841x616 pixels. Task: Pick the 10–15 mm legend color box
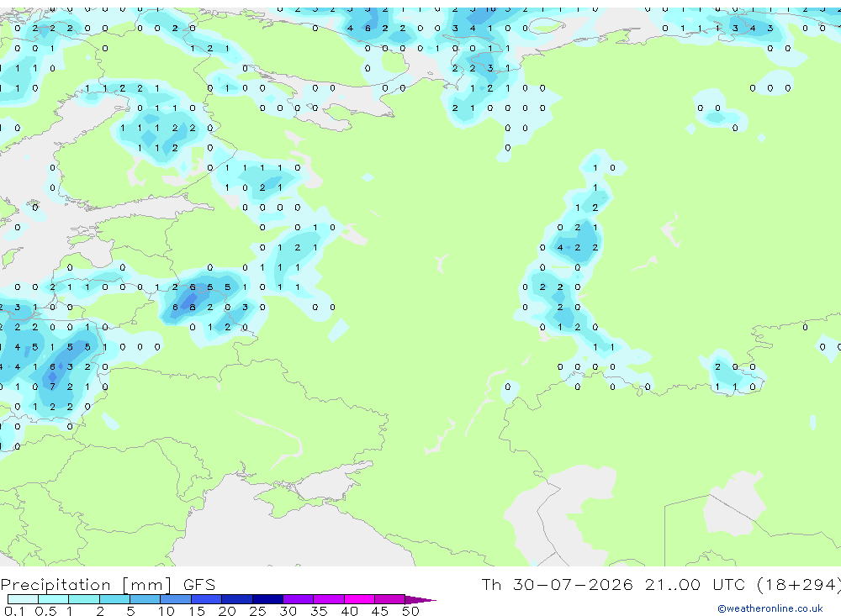176,599
